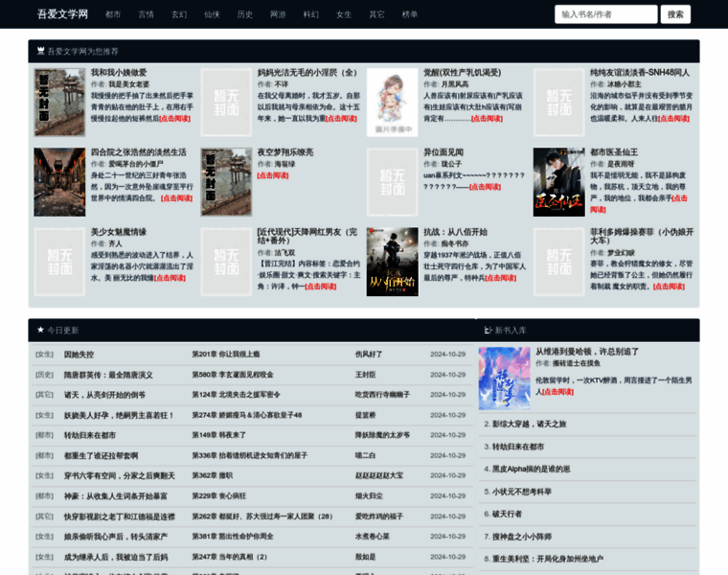Click 点击阅读 under 夜空梦翔乐嘹亮
The height and width of the screenshot is (575, 728).
273,175
